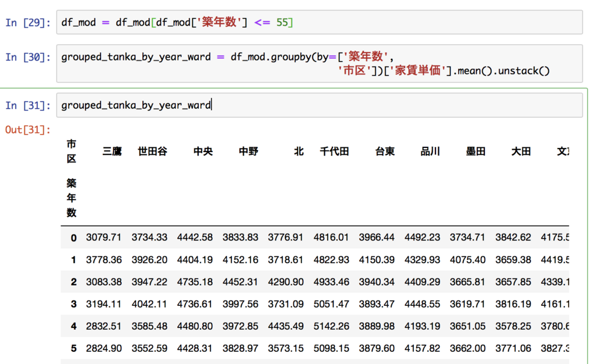The width and height of the screenshot is (597, 364).
Task: Click the 築年数 index-name label
Action: [71, 198]
